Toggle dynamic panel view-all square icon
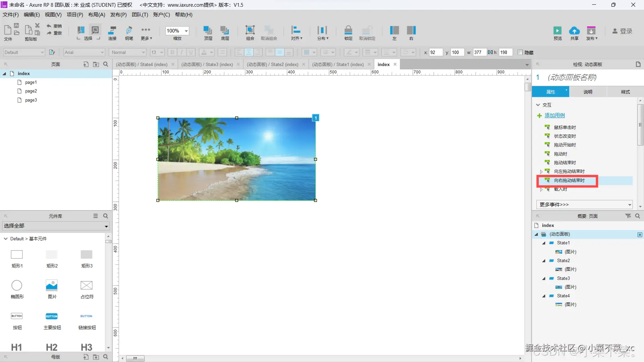 [640, 235]
